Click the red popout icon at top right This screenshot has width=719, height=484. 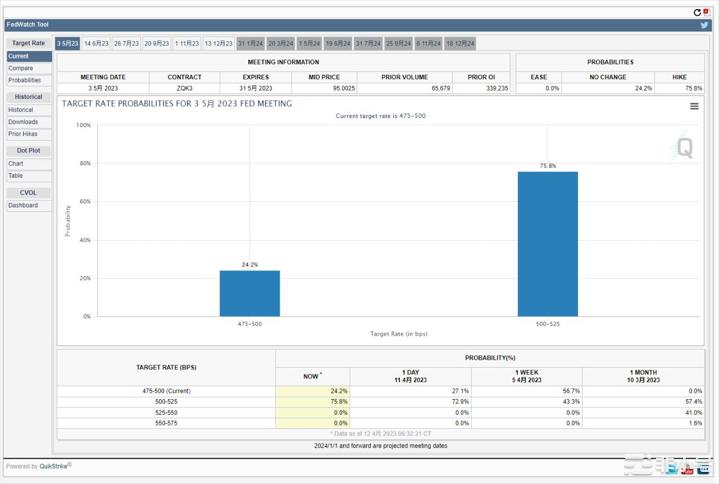pyautogui.click(x=706, y=12)
